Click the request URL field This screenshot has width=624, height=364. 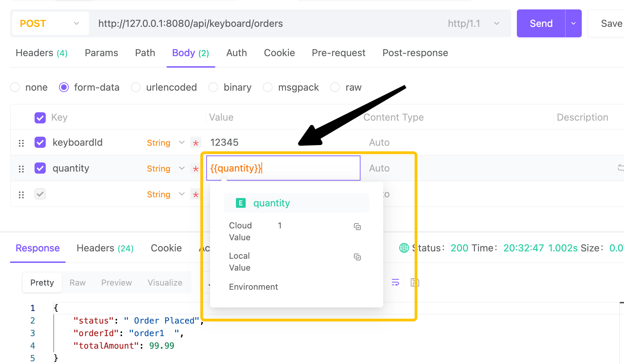tap(265, 23)
